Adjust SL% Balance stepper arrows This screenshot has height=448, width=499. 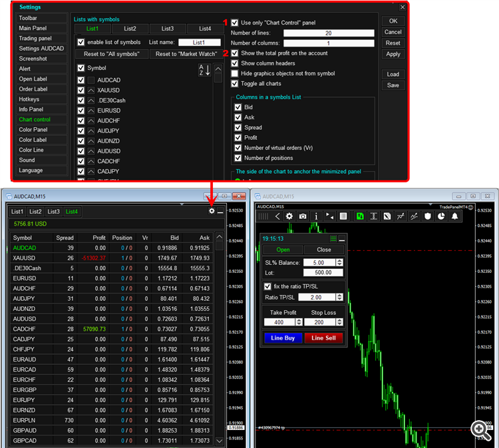pyautogui.click(x=339, y=262)
